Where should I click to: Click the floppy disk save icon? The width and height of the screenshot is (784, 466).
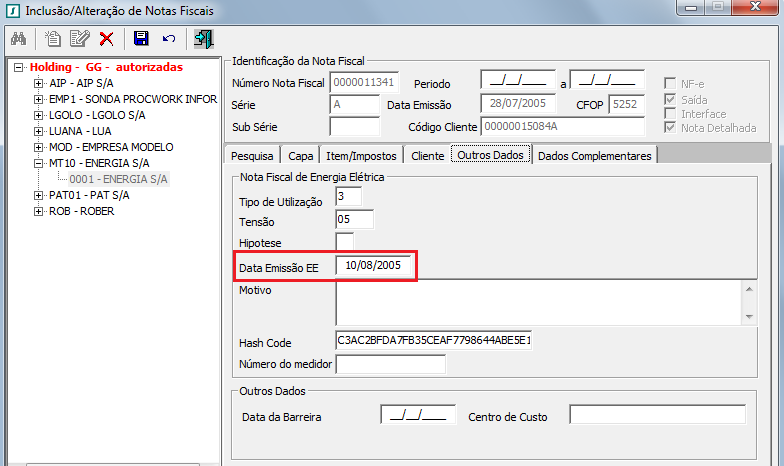(141, 39)
